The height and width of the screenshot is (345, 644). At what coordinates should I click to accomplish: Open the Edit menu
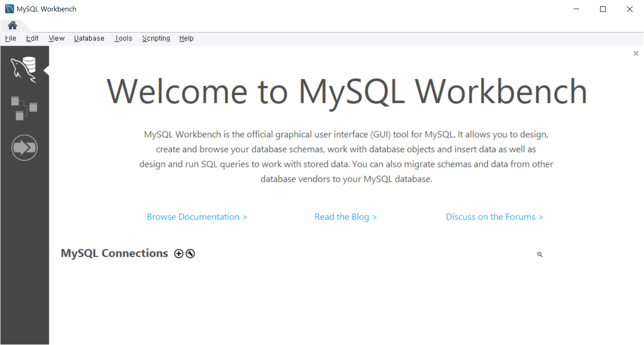click(32, 38)
